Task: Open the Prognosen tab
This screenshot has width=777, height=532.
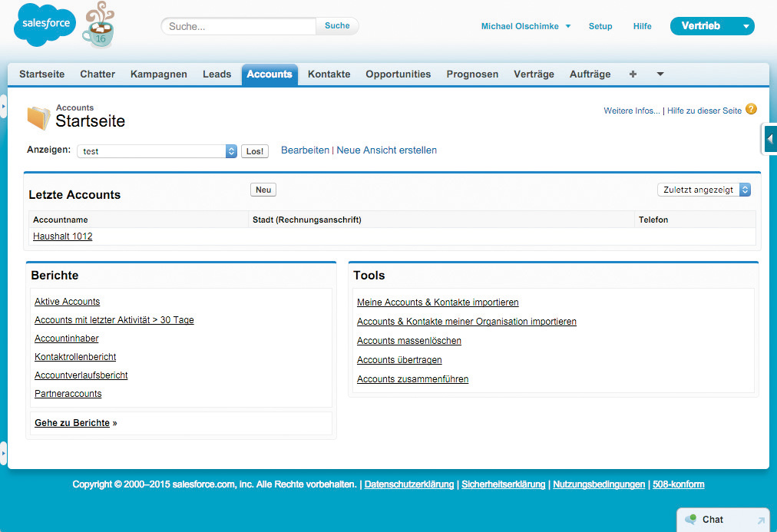Action: pos(472,74)
